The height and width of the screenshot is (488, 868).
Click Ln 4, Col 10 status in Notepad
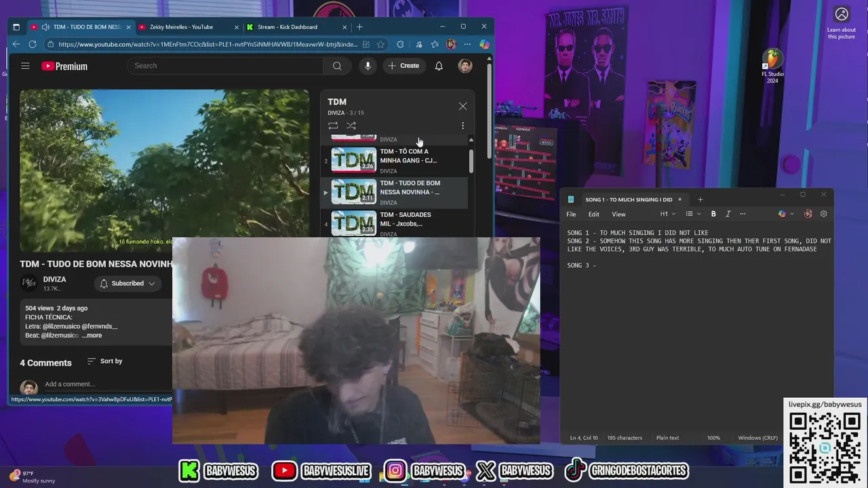click(584, 438)
